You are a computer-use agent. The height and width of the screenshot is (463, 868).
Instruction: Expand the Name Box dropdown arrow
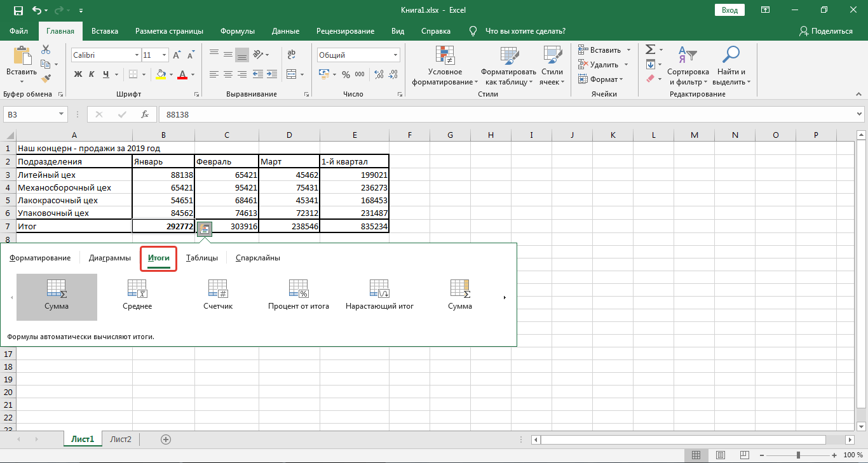pyautogui.click(x=62, y=114)
